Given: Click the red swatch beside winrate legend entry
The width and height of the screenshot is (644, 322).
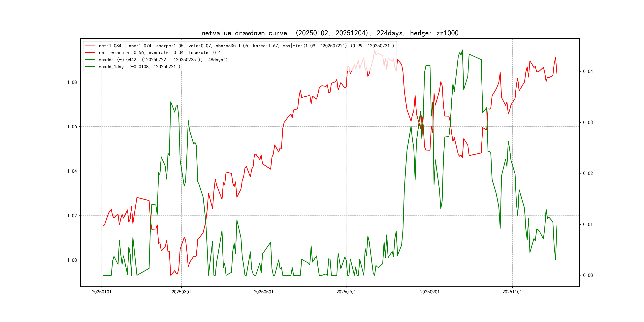Looking at the screenshot, I should tap(90, 52).
